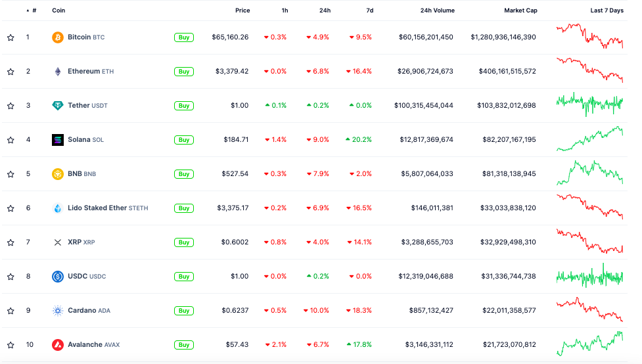The image size is (642, 364).
Task: Sort by the 7d change header
Action: [370, 11]
